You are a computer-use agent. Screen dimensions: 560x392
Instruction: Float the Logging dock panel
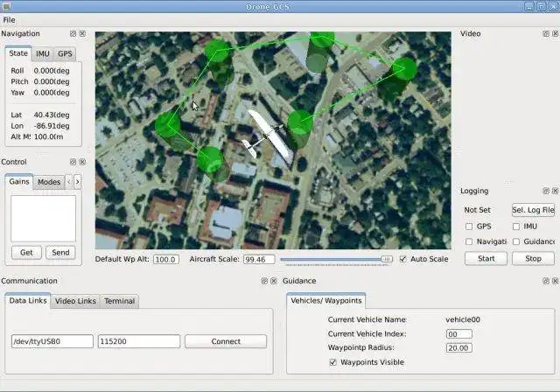(546, 191)
